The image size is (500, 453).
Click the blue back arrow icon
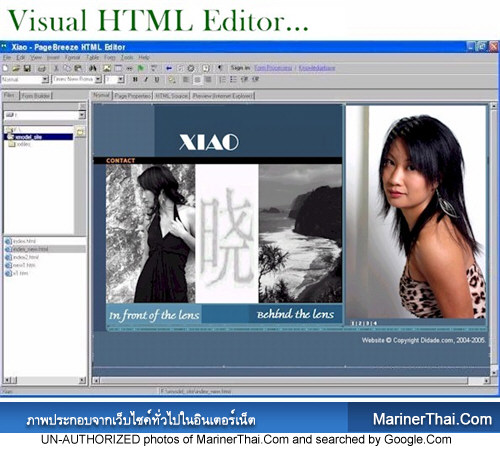click(169, 68)
